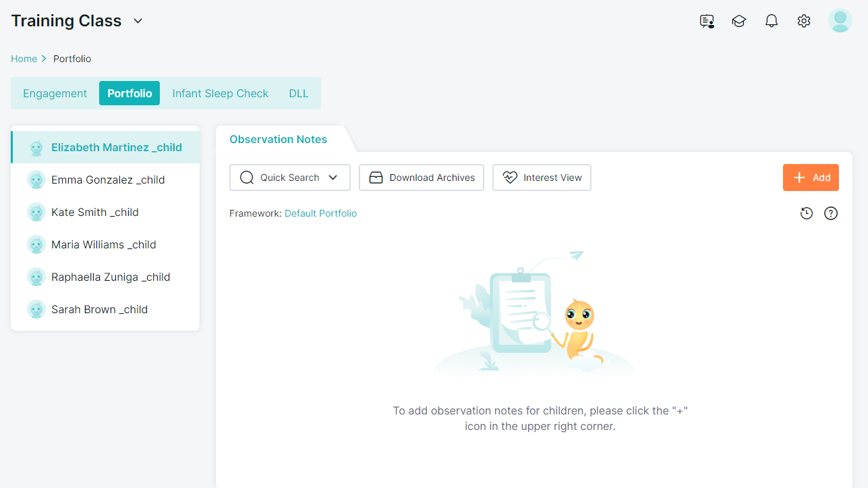Open the Interest View button
The height and width of the screenshot is (488, 868).
click(542, 178)
